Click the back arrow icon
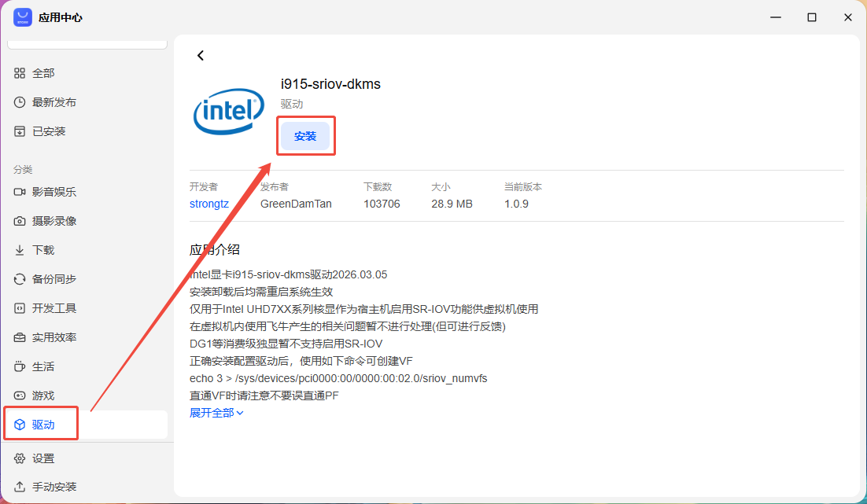Image resolution: width=867 pixels, height=504 pixels. pyautogui.click(x=200, y=55)
